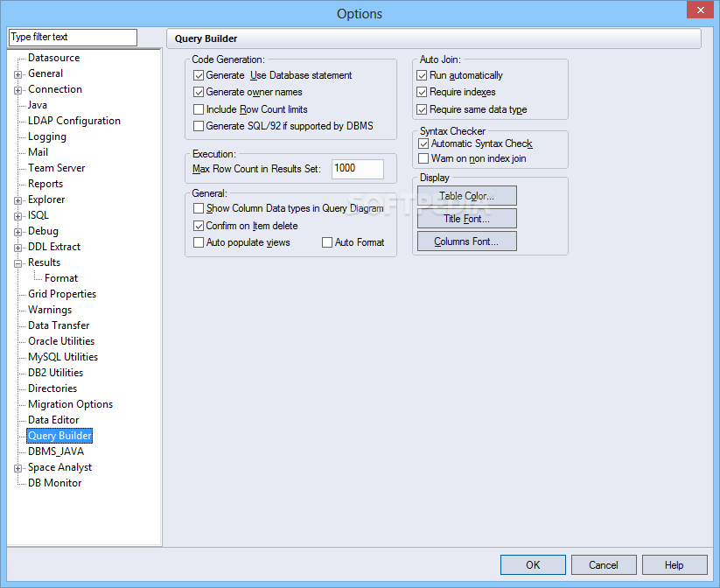The image size is (720, 588).
Task: Expand the Explorer tree node
Action: 17,200
